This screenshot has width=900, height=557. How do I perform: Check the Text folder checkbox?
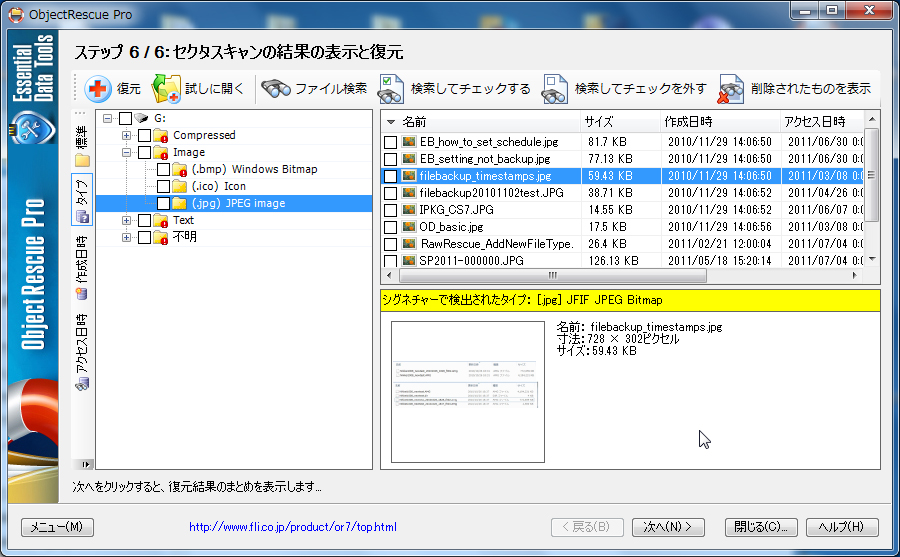tap(144, 221)
